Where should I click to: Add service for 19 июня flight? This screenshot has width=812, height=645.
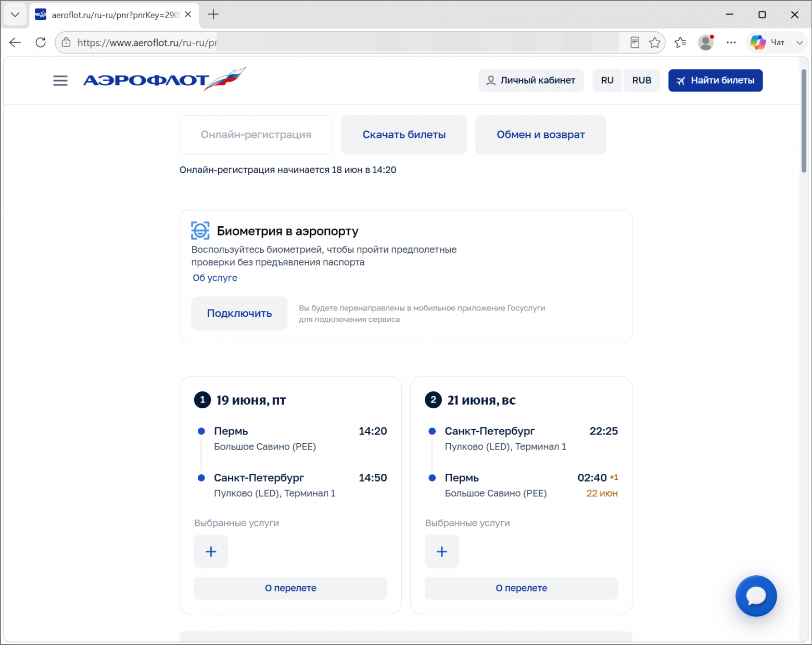point(211,551)
